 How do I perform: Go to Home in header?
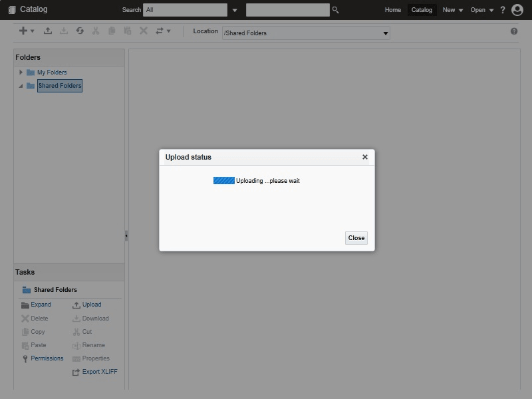click(x=392, y=10)
